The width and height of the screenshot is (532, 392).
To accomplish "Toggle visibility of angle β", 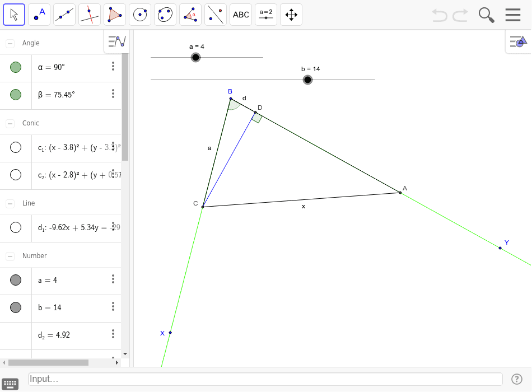I will (x=16, y=95).
